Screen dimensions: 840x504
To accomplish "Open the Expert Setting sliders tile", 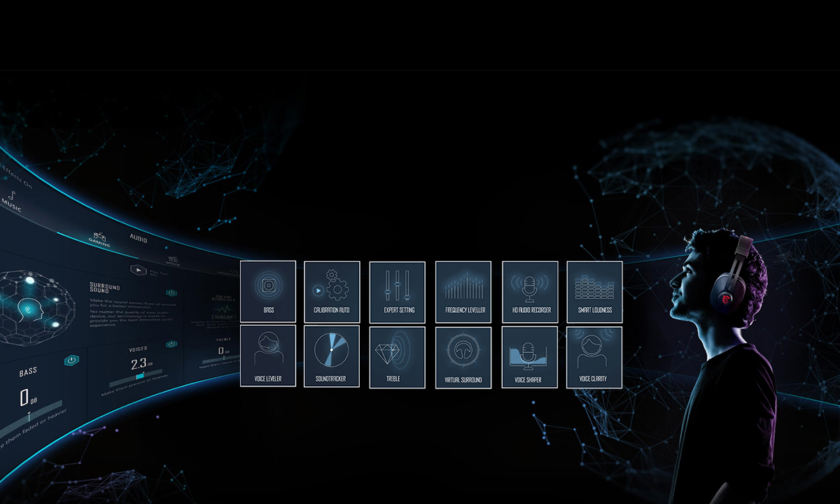I will (397, 292).
